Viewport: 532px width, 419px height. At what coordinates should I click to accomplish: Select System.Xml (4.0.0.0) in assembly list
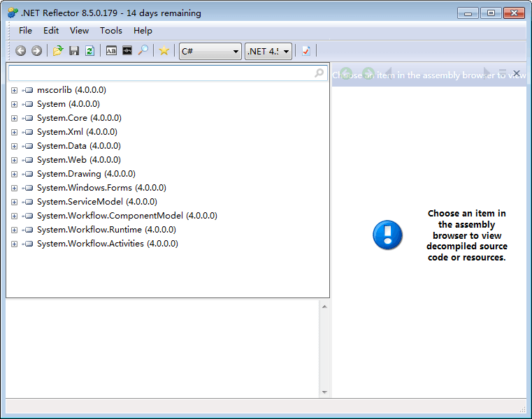(x=77, y=132)
